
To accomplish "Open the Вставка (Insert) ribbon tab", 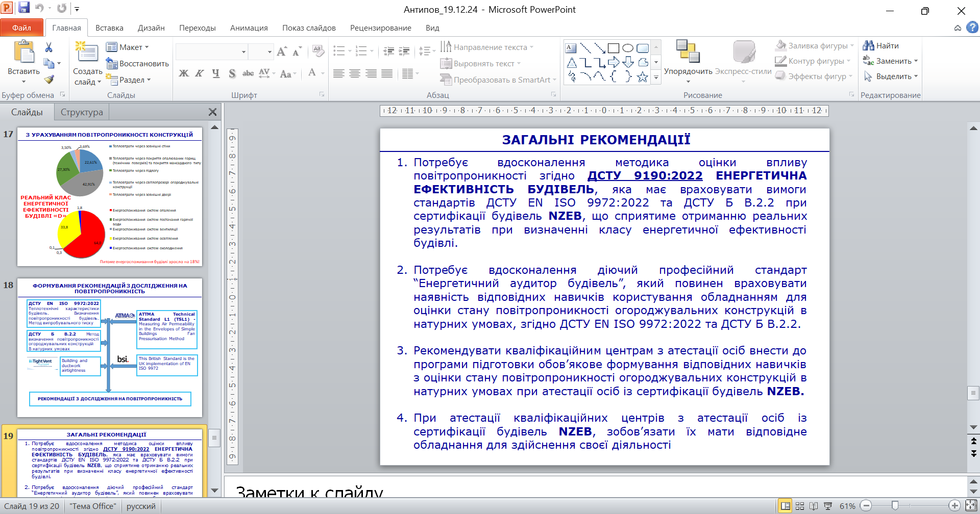I will (x=109, y=28).
